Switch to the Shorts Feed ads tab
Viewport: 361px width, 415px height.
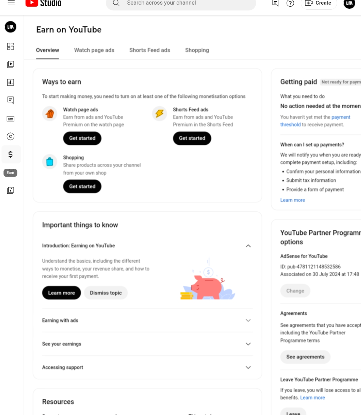150,50
